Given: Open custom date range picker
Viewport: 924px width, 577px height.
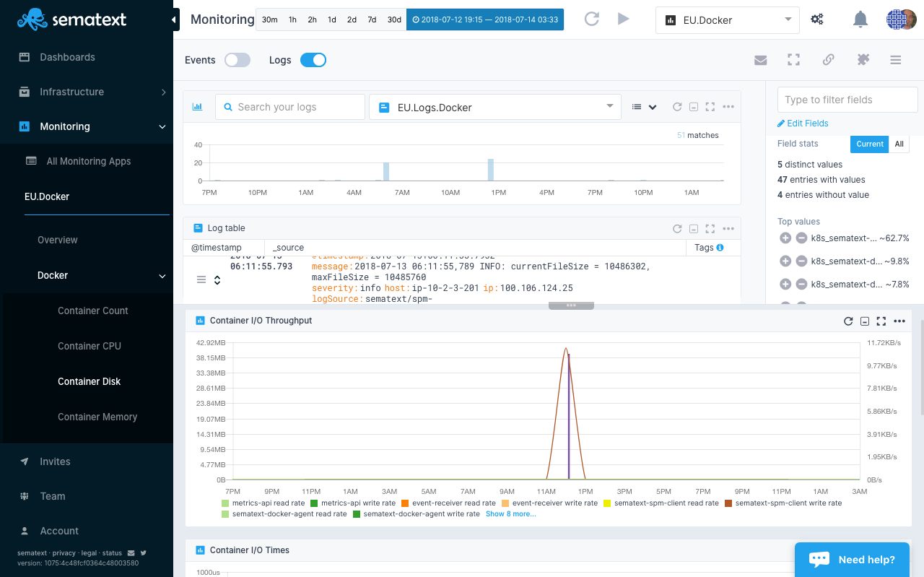Looking at the screenshot, I should coord(485,19).
